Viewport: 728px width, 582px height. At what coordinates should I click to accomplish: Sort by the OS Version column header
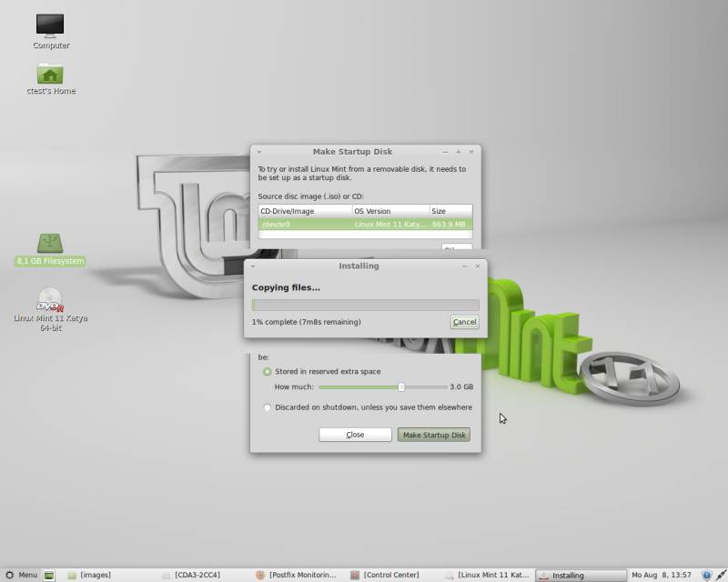click(391, 211)
